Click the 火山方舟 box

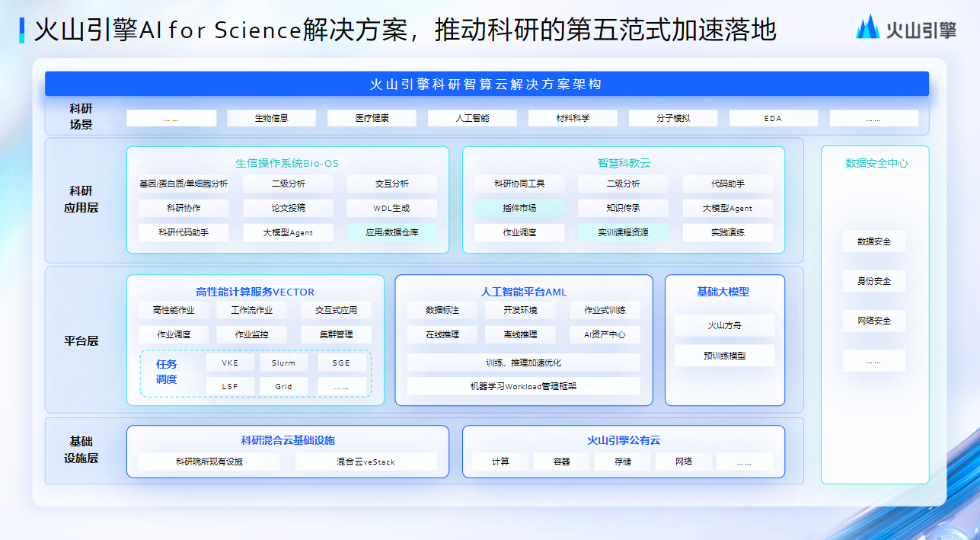click(725, 325)
